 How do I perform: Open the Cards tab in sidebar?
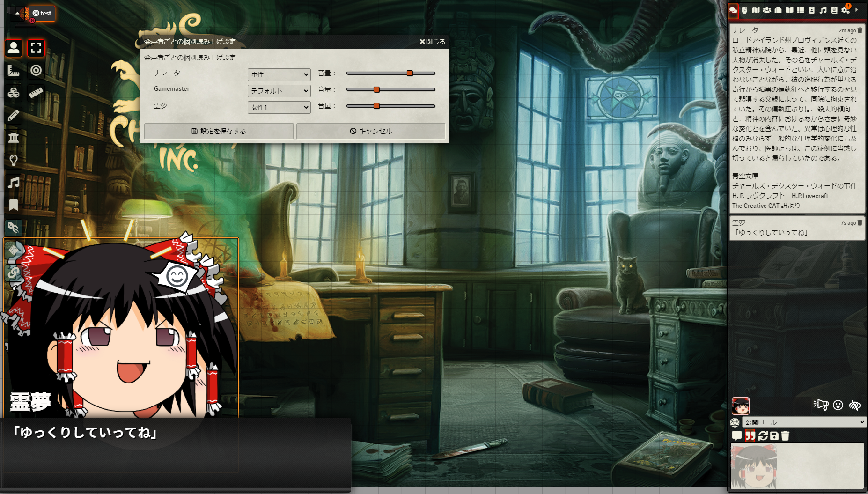pos(812,10)
